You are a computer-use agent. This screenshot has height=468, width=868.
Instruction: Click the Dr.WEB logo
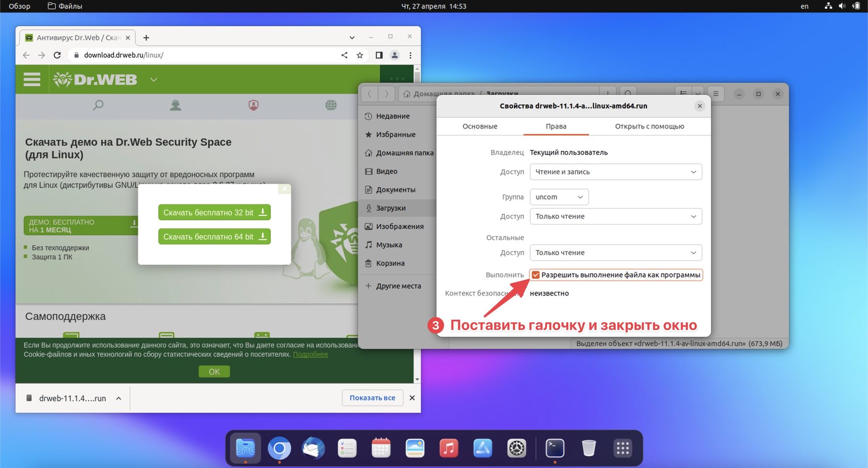tap(96, 80)
